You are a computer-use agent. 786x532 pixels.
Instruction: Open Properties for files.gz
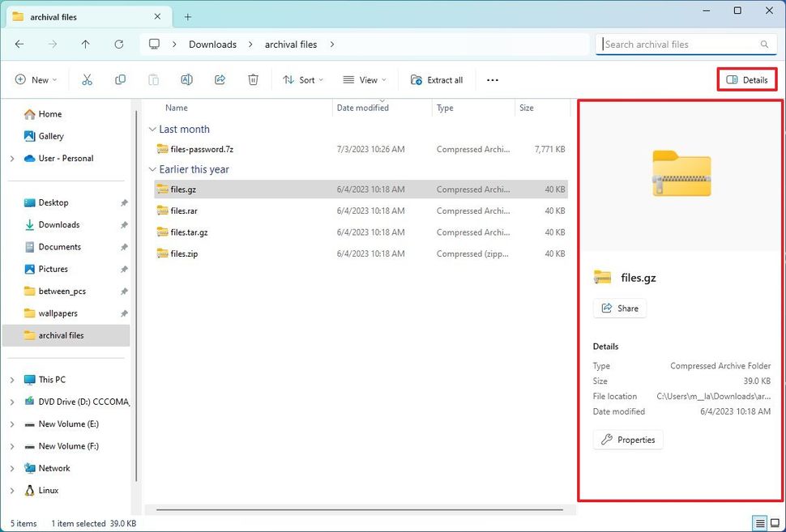pyautogui.click(x=628, y=439)
